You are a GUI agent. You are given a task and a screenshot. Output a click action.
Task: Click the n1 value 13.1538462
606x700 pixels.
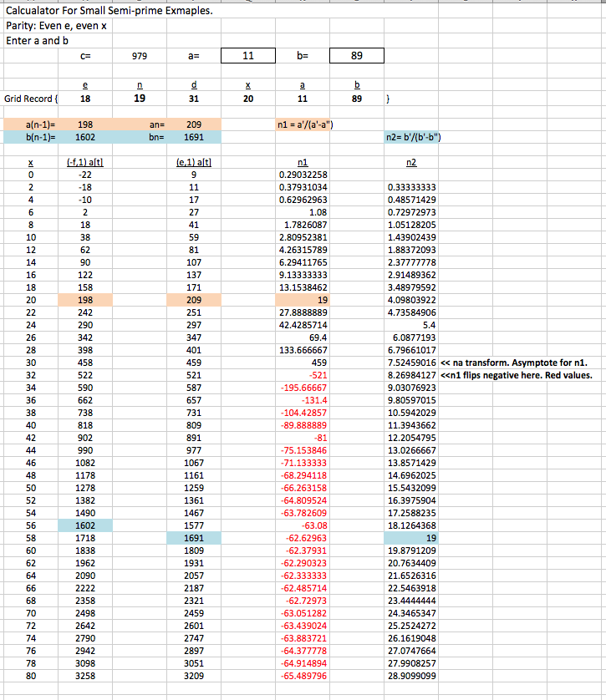(303, 287)
